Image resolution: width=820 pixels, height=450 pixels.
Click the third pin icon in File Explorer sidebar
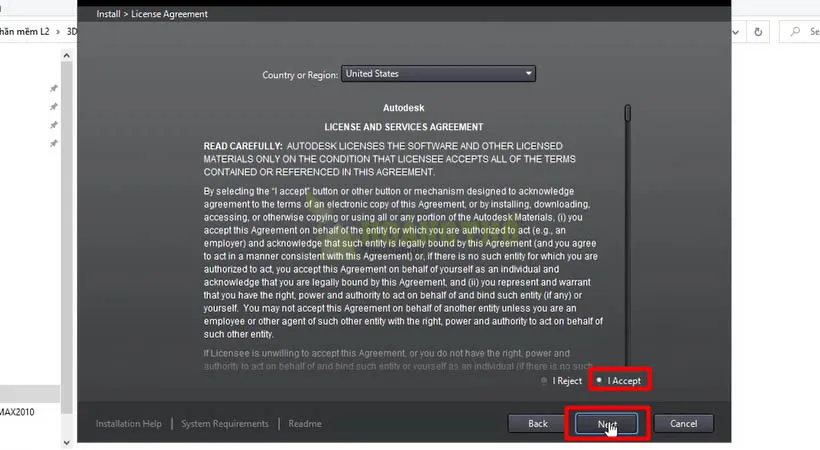point(53,125)
